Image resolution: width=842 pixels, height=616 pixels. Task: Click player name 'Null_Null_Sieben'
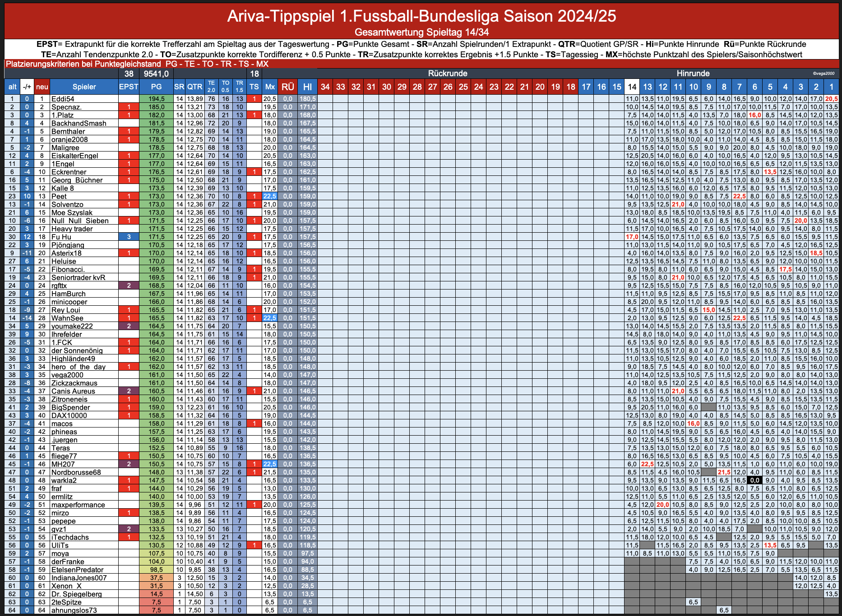coord(80,221)
